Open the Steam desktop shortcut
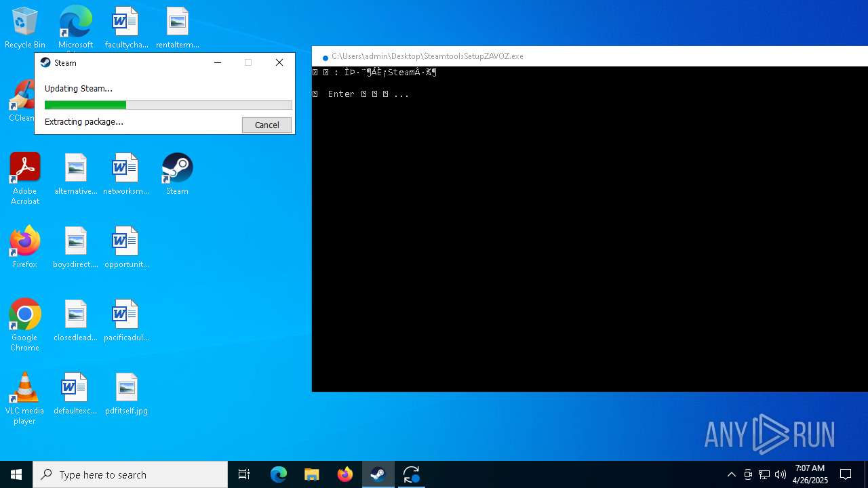Image resolution: width=868 pixels, height=488 pixels. (x=177, y=174)
